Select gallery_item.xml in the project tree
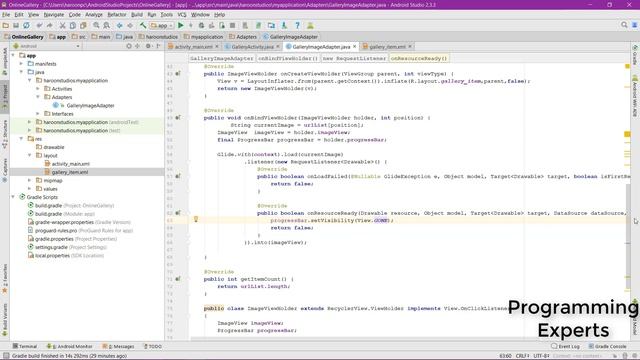Screen dimensions: 640x360 tap(70, 172)
